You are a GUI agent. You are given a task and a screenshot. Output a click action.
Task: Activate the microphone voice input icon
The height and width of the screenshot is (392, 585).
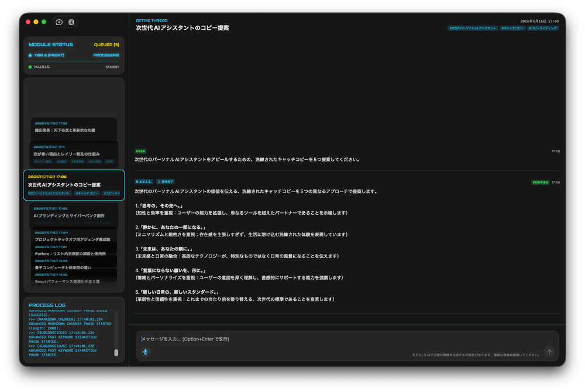tap(146, 352)
